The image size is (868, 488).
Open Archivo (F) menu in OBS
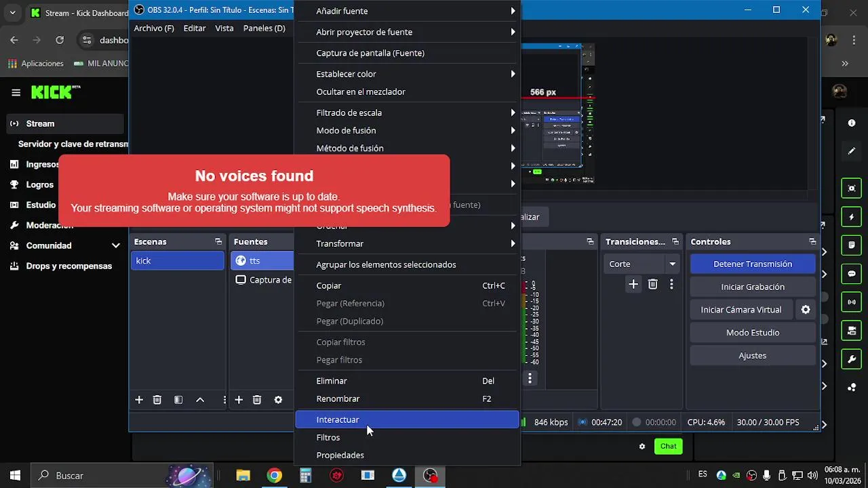point(154,28)
